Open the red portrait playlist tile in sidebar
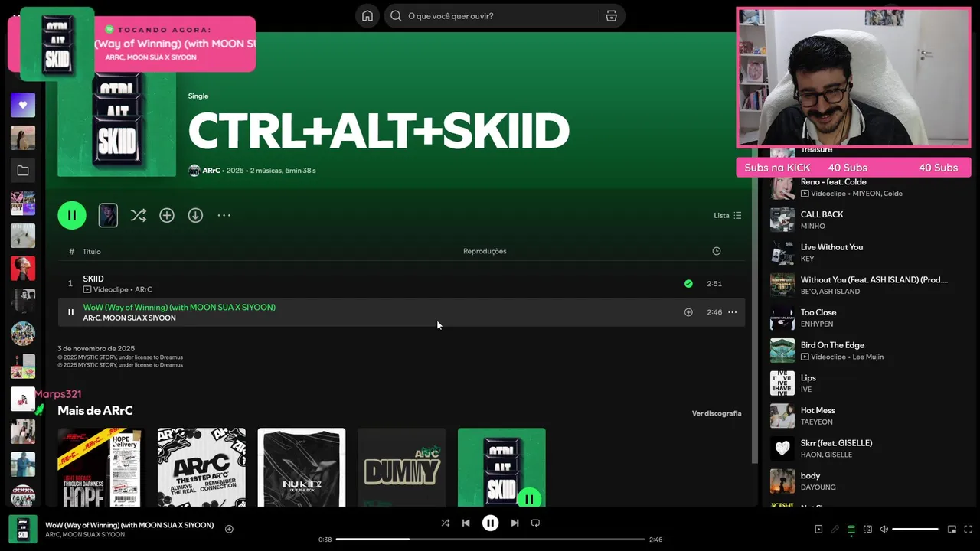Screen dimensions: 980x551 (23, 269)
